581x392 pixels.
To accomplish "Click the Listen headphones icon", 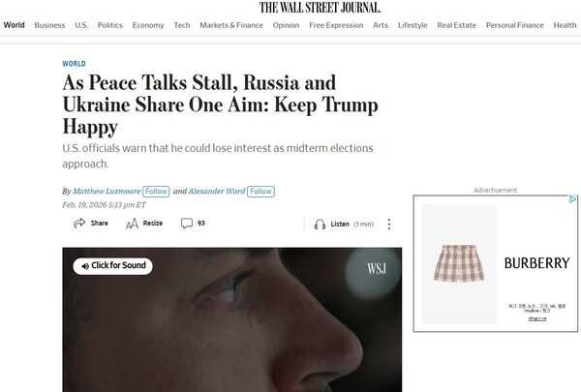I will pyautogui.click(x=320, y=225).
